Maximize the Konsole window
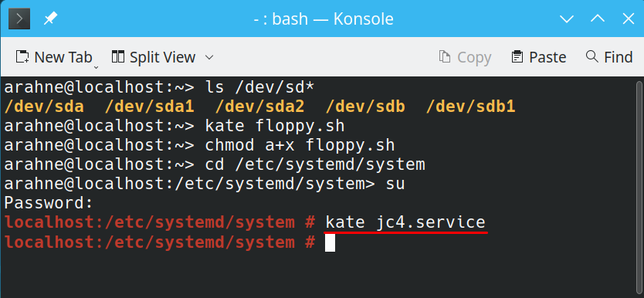 click(x=598, y=19)
